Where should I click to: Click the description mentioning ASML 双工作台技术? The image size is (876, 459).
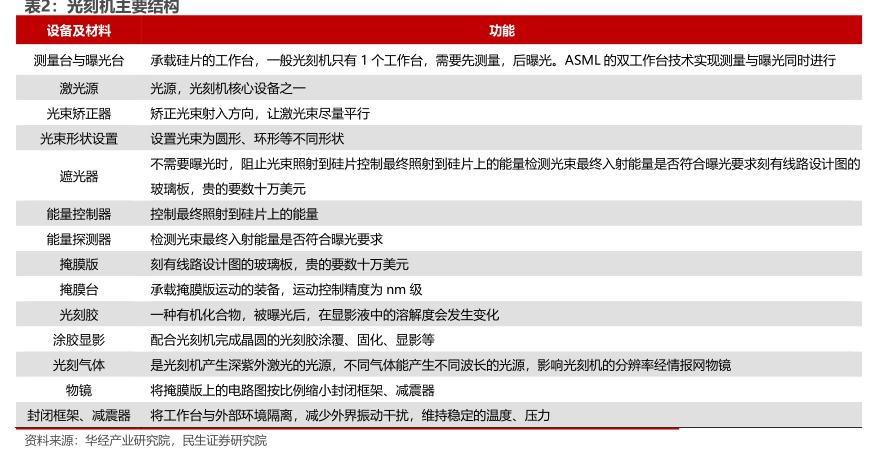(x=492, y=60)
